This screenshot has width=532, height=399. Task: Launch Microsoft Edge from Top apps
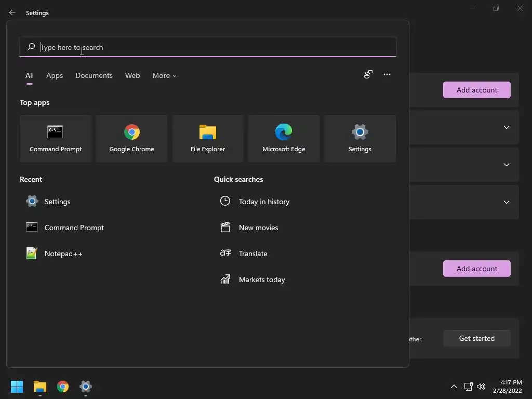click(x=284, y=139)
